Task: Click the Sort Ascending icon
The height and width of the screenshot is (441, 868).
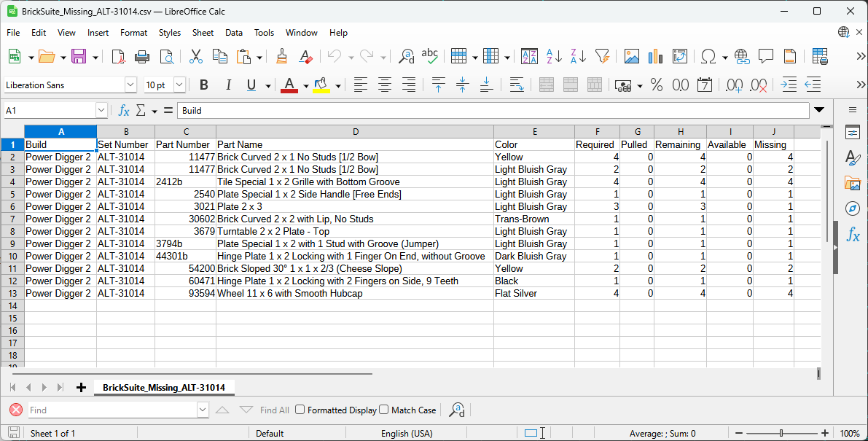Action: [554, 56]
